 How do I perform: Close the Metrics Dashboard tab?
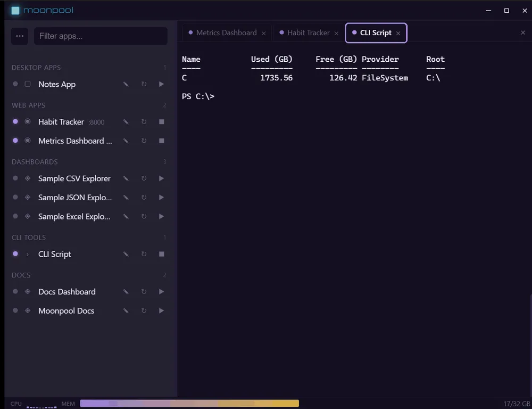(264, 34)
